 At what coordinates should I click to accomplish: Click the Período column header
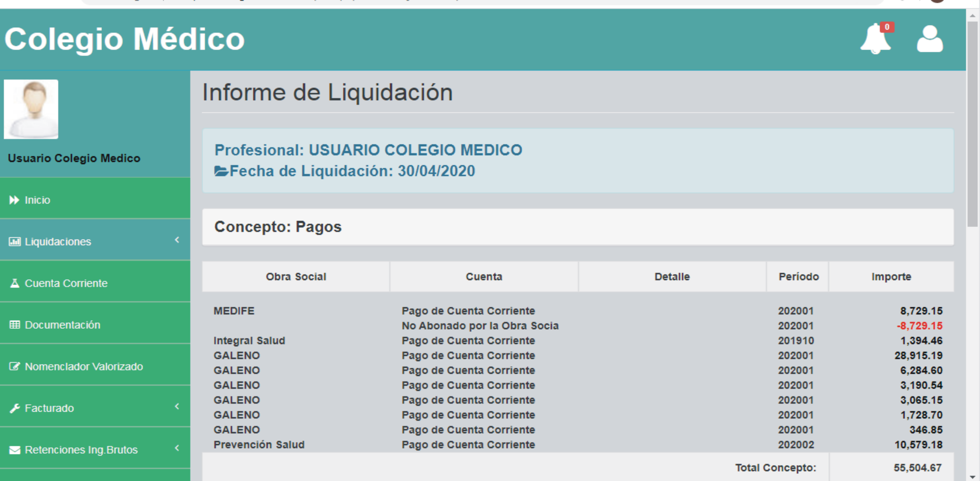798,277
